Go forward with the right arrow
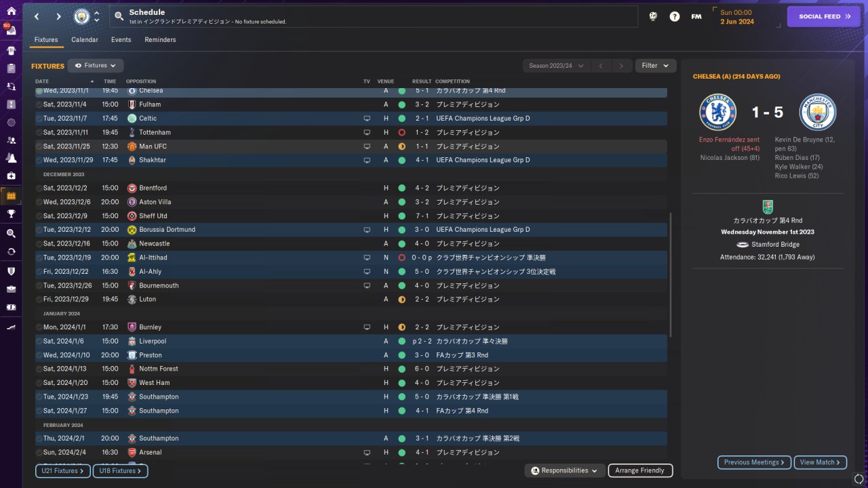 tap(58, 16)
